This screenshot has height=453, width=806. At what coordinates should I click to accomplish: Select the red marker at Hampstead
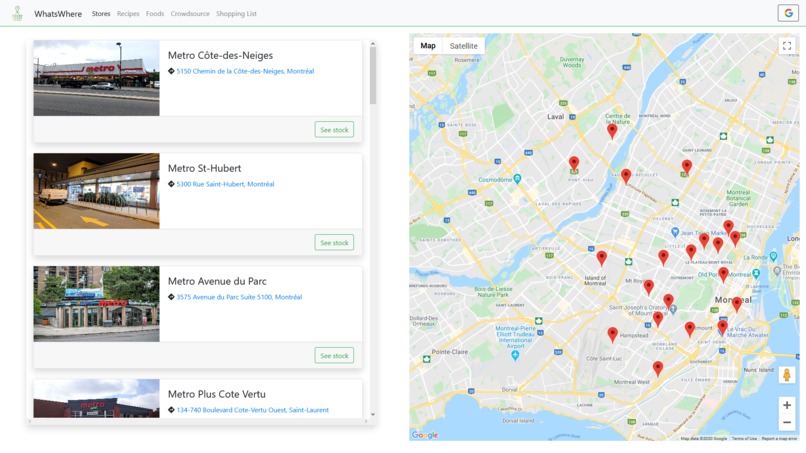612,335
